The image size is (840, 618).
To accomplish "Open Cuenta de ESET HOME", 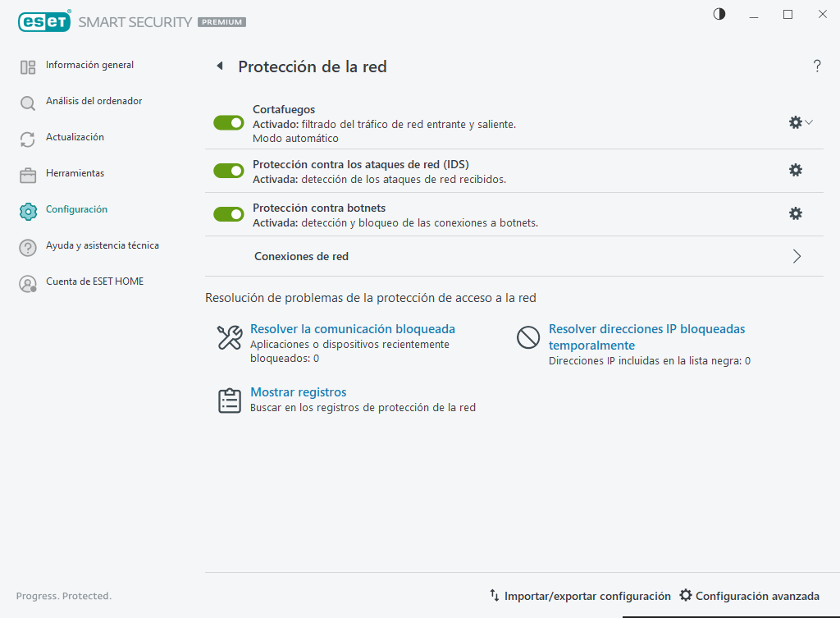I will point(94,282).
